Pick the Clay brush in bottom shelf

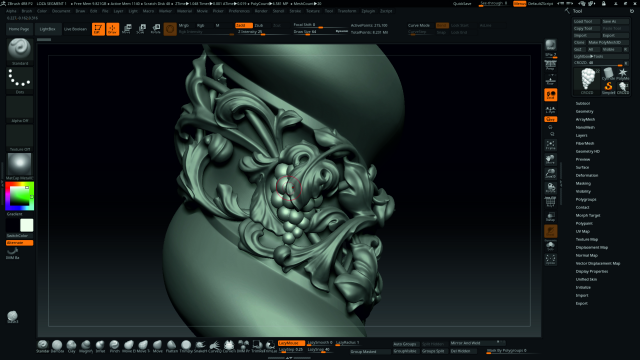click(x=71, y=347)
